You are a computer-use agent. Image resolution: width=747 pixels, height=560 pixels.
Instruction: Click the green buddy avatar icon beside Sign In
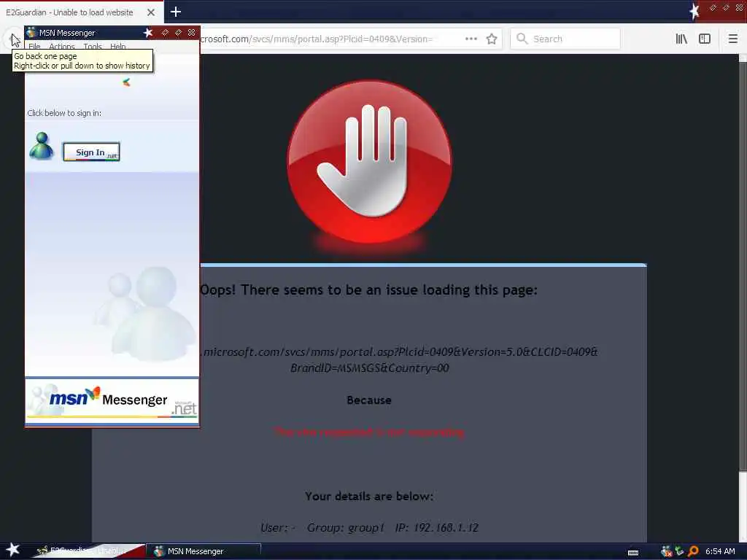tap(42, 146)
